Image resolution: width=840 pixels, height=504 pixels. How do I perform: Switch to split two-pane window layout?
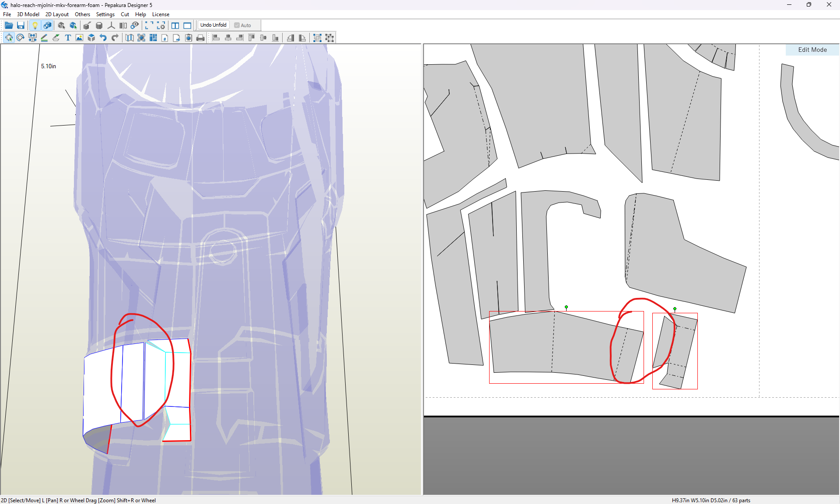[x=175, y=25]
